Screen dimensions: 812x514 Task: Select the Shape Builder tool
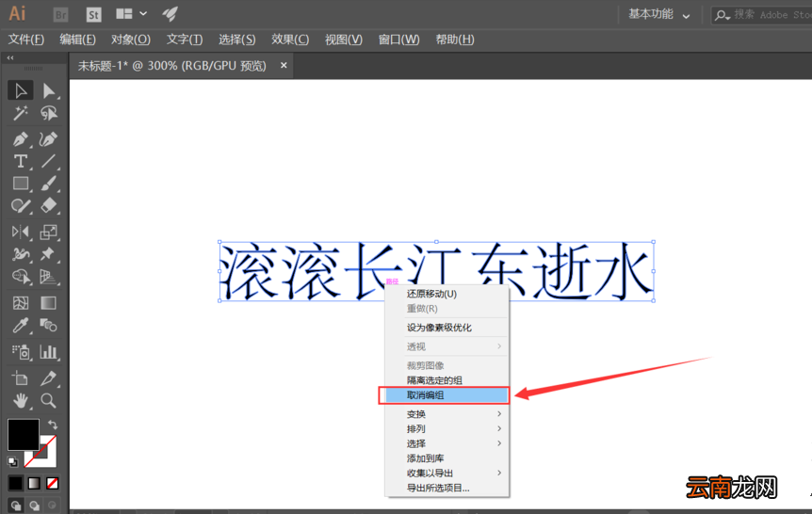tap(21, 277)
